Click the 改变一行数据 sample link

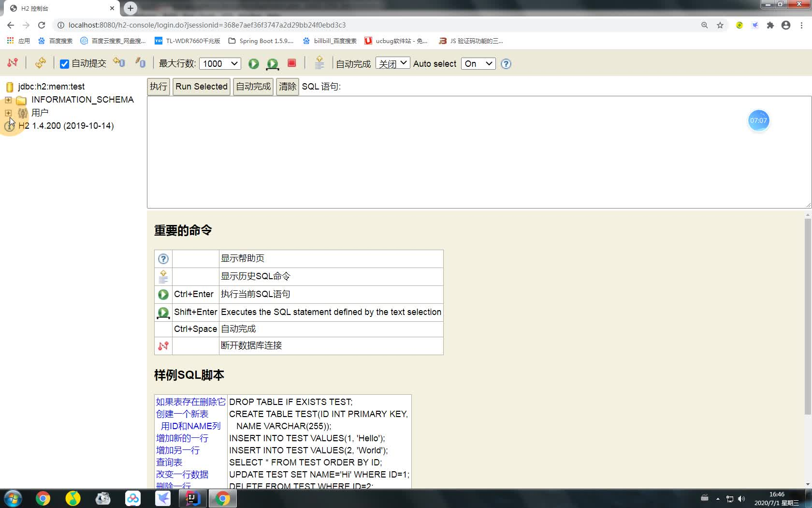coord(182,475)
